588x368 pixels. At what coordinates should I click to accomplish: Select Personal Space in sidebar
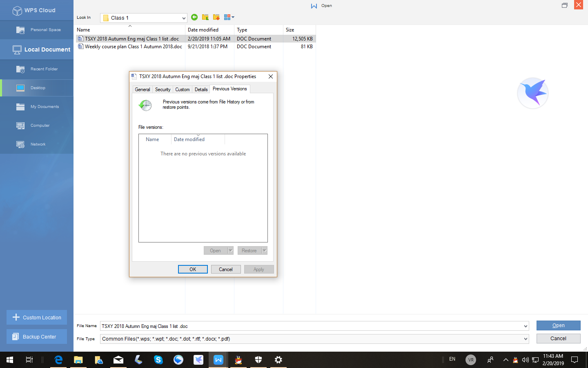point(37,30)
